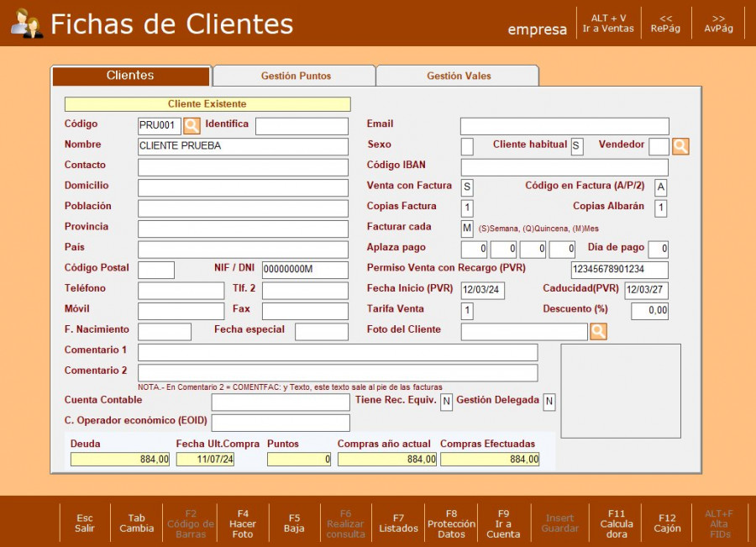Viewport: 756px width, 547px height.
Task: Open F7 Listados
Action: click(x=398, y=523)
